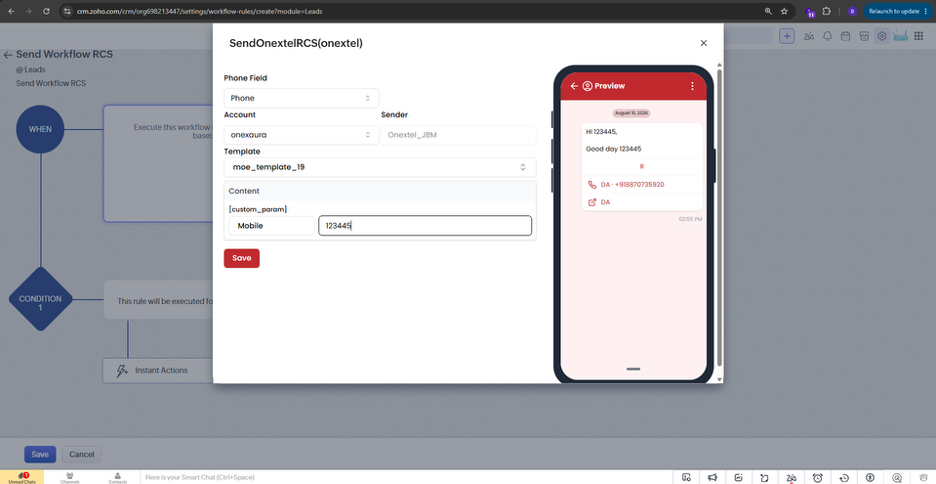Click the DA external link action in preview
This screenshot has height=484, width=936.
coord(642,202)
